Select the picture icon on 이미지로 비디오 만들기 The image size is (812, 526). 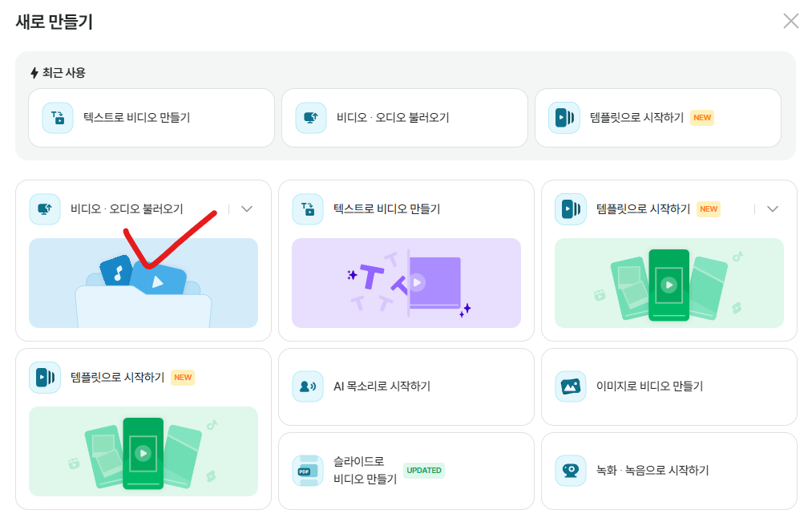570,386
